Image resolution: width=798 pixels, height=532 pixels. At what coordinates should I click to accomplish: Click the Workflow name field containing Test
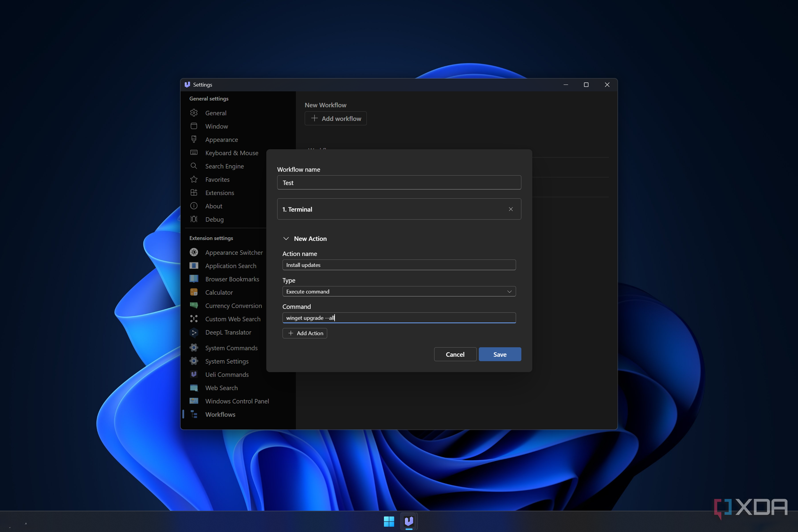click(x=399, y=183)
